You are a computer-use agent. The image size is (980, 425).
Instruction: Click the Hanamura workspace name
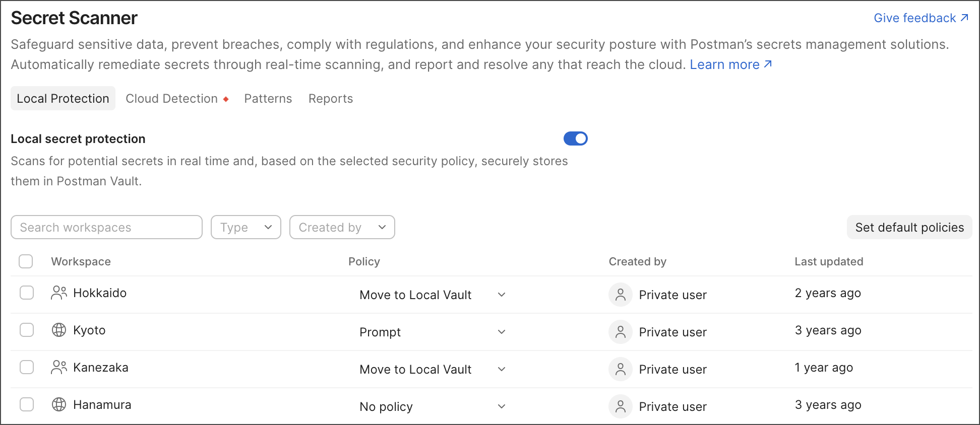(102, 404)
